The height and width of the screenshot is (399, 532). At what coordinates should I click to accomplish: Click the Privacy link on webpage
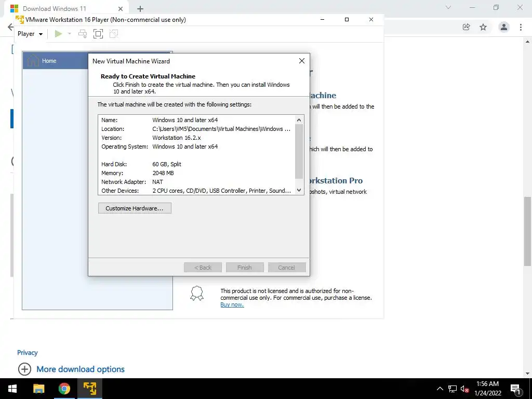(28, 353)
